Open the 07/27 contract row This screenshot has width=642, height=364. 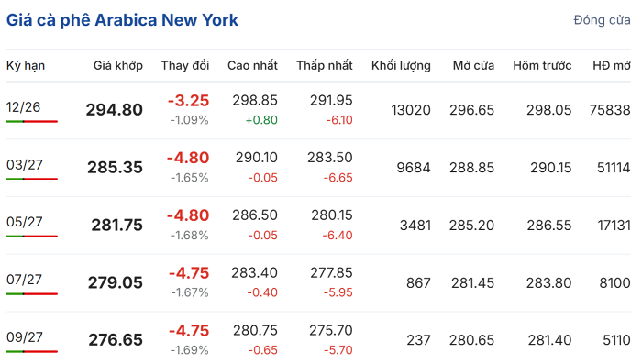(x=318, y=283)
